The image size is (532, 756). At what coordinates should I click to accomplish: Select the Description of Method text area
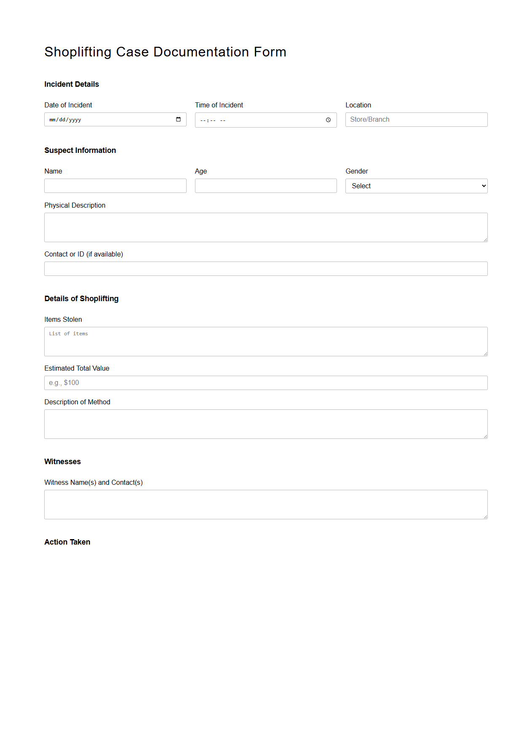(x=265, y=424)
